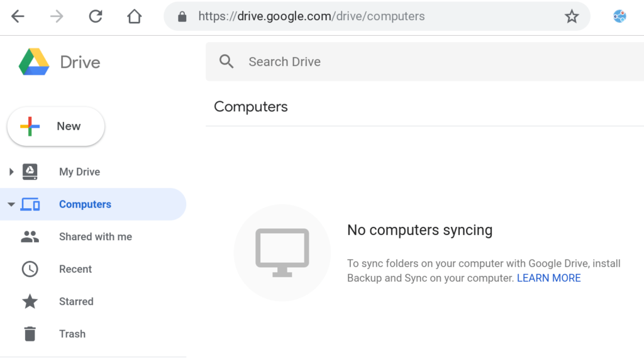Focus the Search Drive field

click(425, 62)
